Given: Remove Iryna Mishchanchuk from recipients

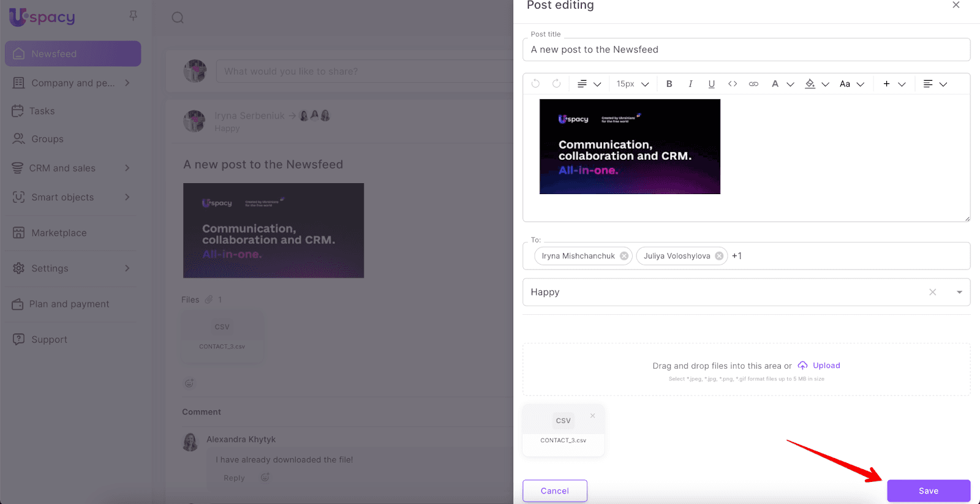Looking at the screenshot, I should 624,256.
